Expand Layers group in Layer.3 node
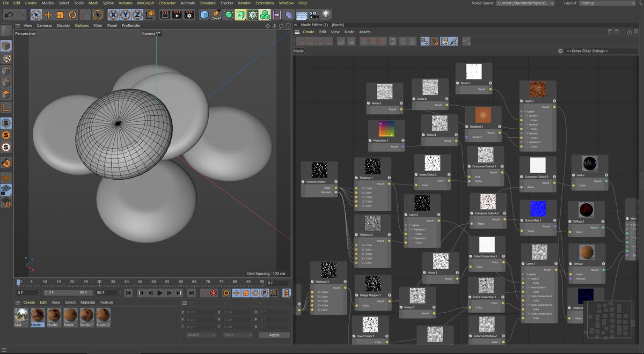 [x=526, y=112]
